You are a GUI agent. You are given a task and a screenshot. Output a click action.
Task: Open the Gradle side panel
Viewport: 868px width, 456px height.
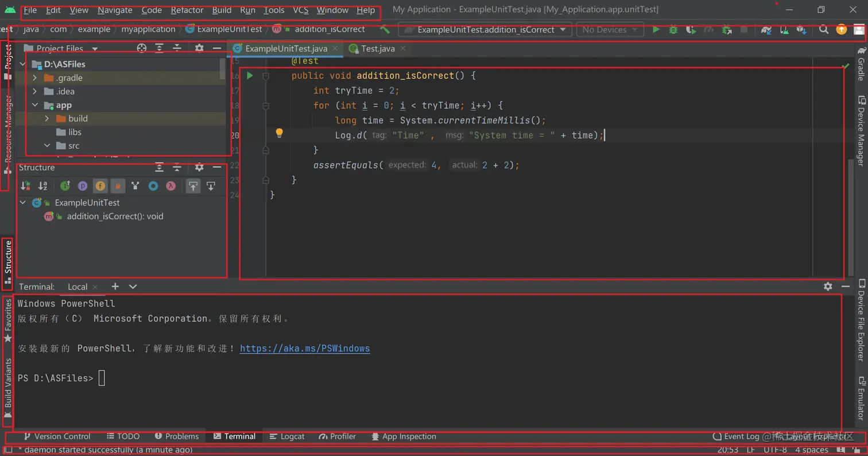point(861,64)
